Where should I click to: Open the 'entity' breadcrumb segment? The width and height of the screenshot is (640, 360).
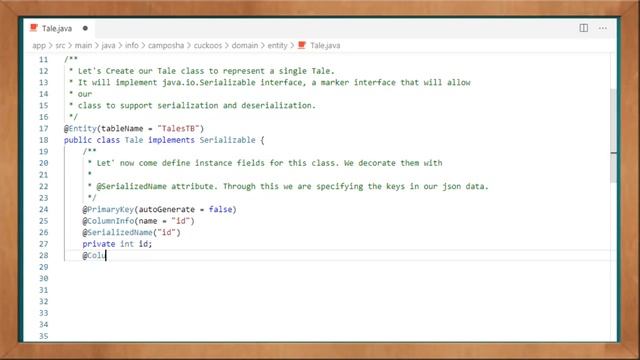tap(277, 45)
